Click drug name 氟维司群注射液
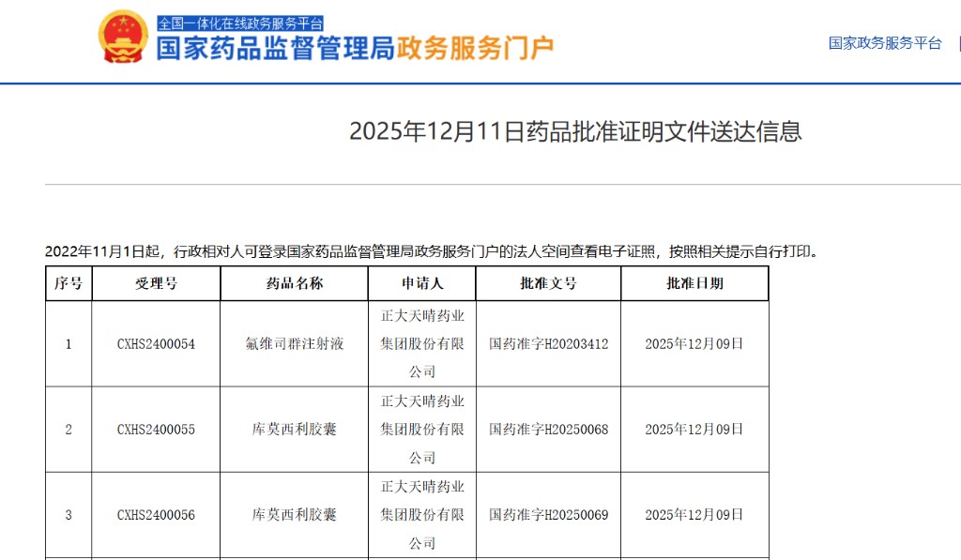 [x=294, y=344]
